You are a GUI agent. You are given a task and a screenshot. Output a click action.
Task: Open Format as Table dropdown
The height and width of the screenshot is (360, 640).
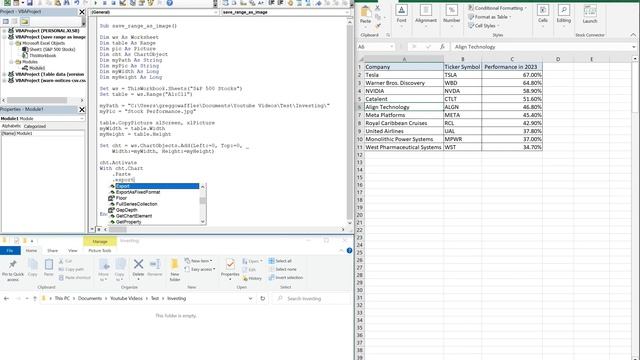tap(489, 17)
